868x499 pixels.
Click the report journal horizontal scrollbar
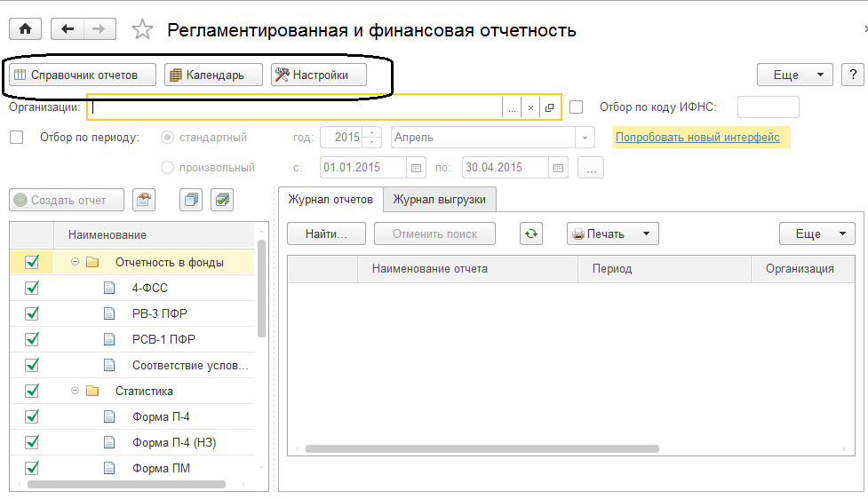click(x=482, y=449)
